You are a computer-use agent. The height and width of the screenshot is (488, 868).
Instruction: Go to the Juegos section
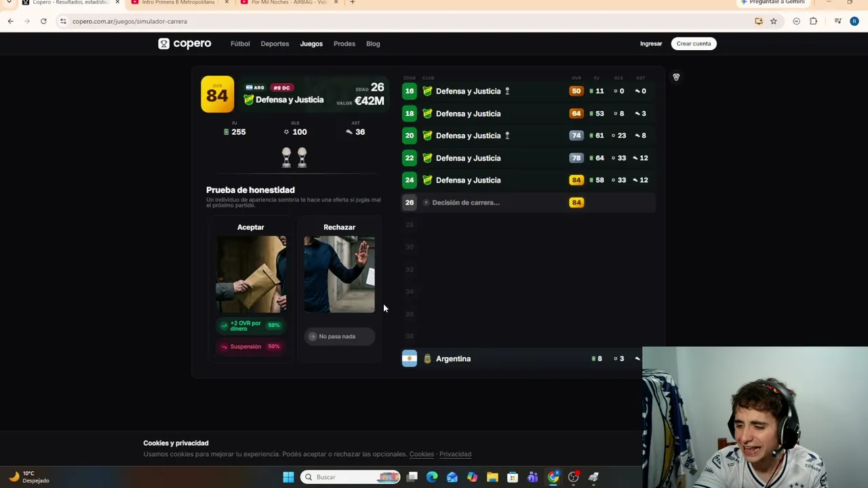click(311, 43)
